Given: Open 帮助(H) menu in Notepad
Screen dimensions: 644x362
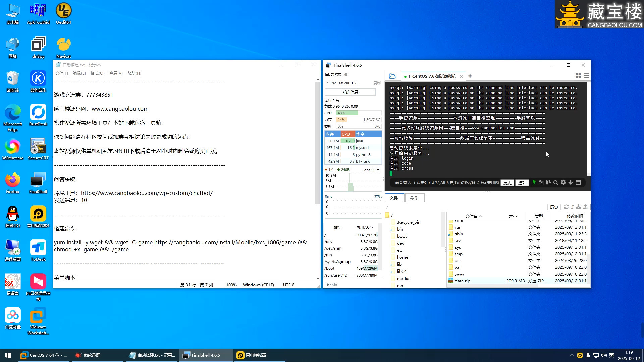Looking at the screenshot, I should point(134,73).
